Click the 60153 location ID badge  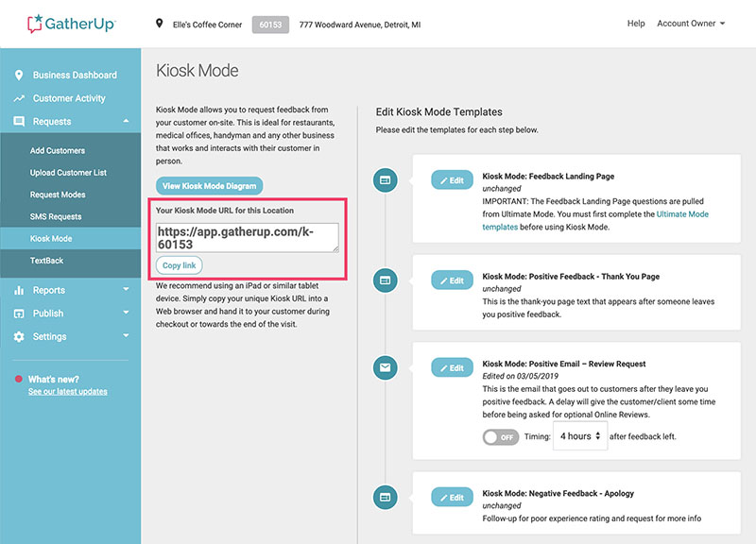270,25
